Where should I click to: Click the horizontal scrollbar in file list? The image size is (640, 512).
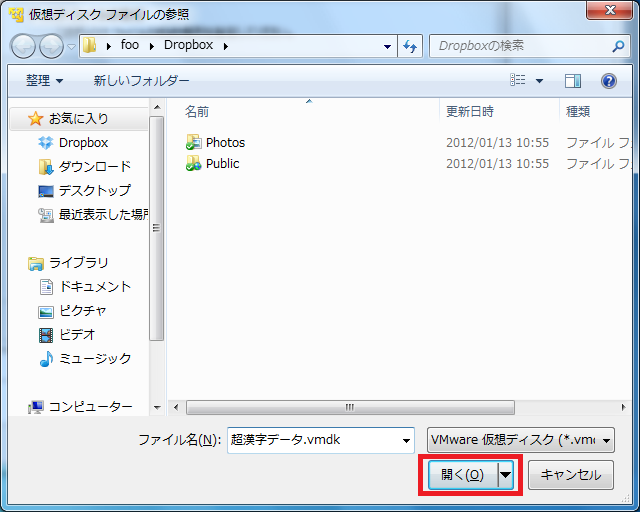click(350, 407)
